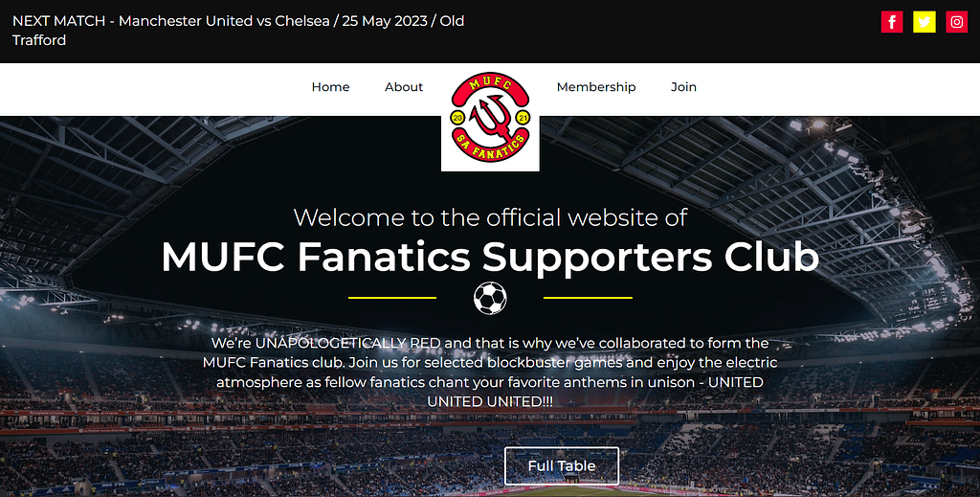
Task: Select Membership in the navigation bar
Action: [x=596, y=87]
